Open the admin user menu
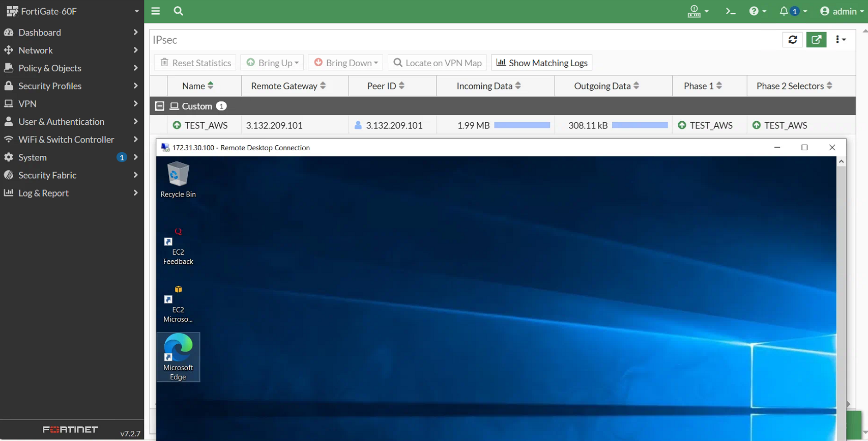The image size is (868, 441). coord(842,11)
